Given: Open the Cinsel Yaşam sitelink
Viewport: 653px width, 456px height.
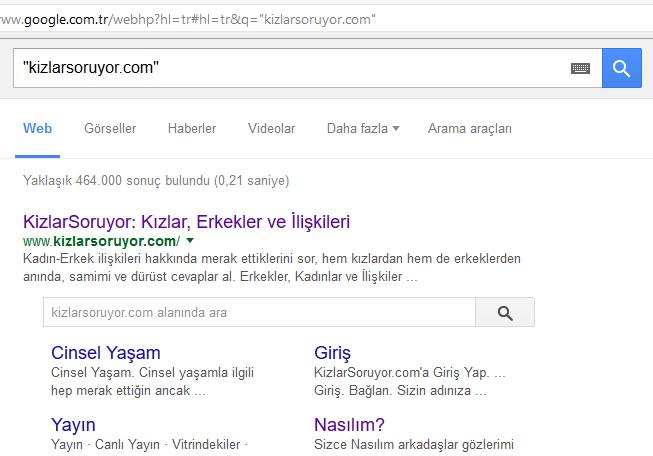Looking at the screenshot, I should pyautogui.click(x=106, y=353).
